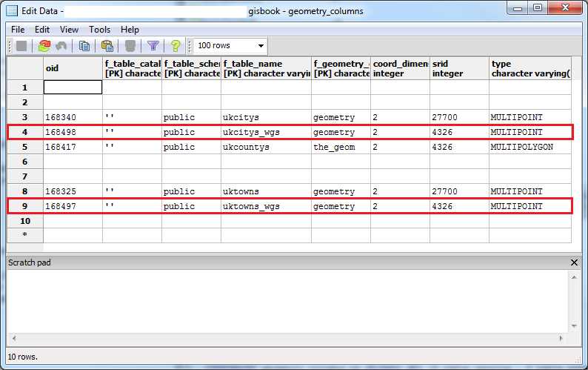Click the Delete row toolbar icon
The image size is (588, 370).
pyautogui.click(x=130, y=46)
